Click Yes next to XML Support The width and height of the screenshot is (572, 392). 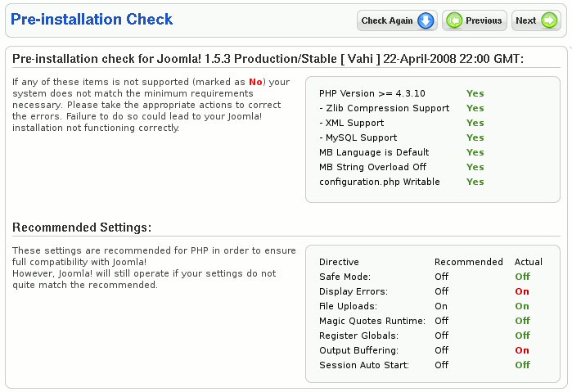475,123
